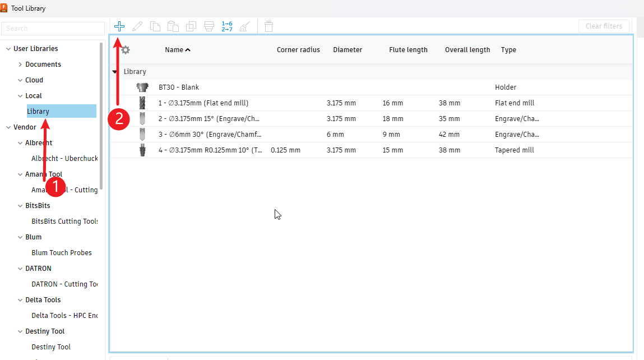Click the duplicate tool icon
Screen dimensions: 644x360
(x=191, y=26)
